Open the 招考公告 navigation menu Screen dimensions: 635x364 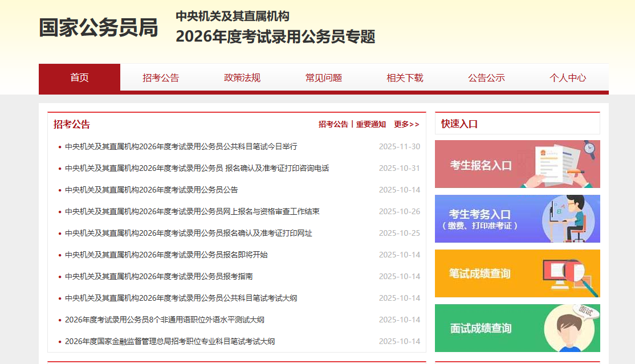tap(161, 78)
